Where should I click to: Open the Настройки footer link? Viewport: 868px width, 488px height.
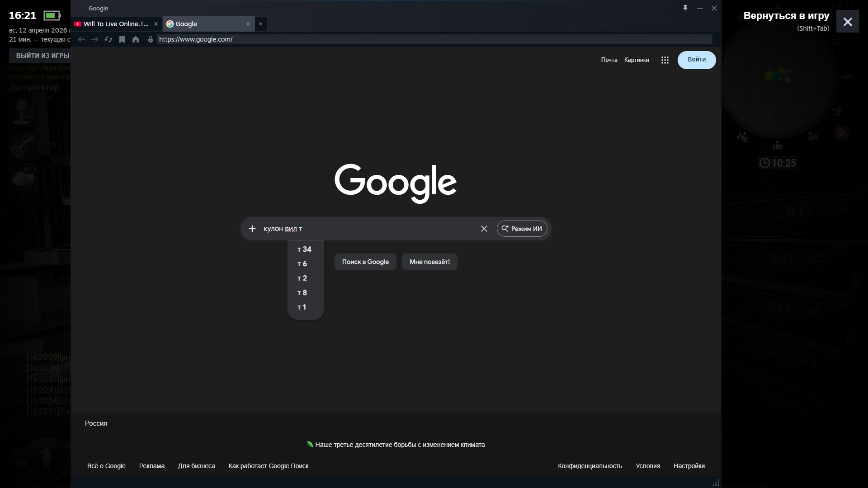click(689, 466)
